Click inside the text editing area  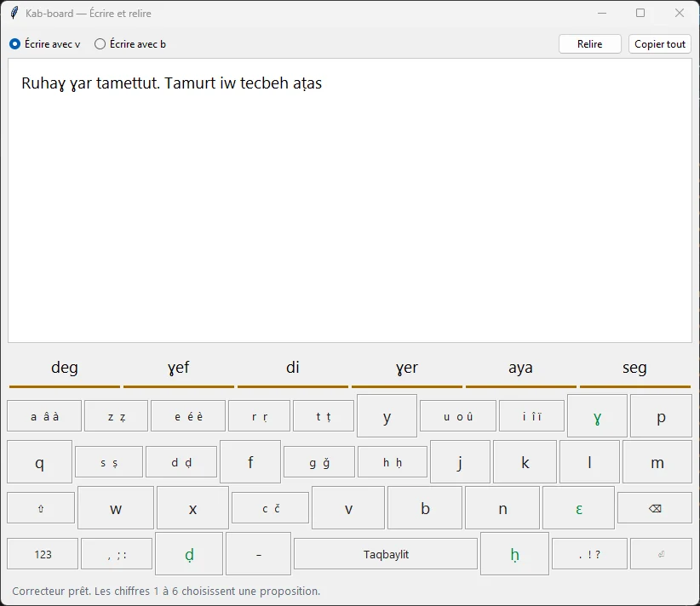[x=350, y=200]
